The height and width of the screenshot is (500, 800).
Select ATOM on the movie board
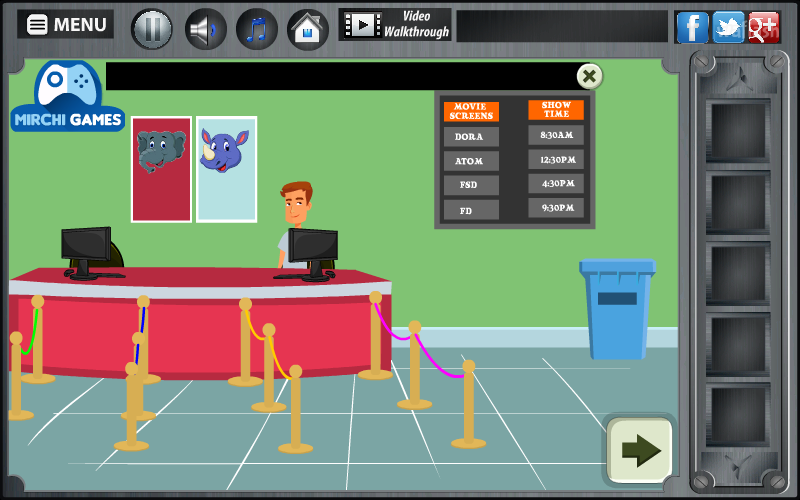(471, 161)
